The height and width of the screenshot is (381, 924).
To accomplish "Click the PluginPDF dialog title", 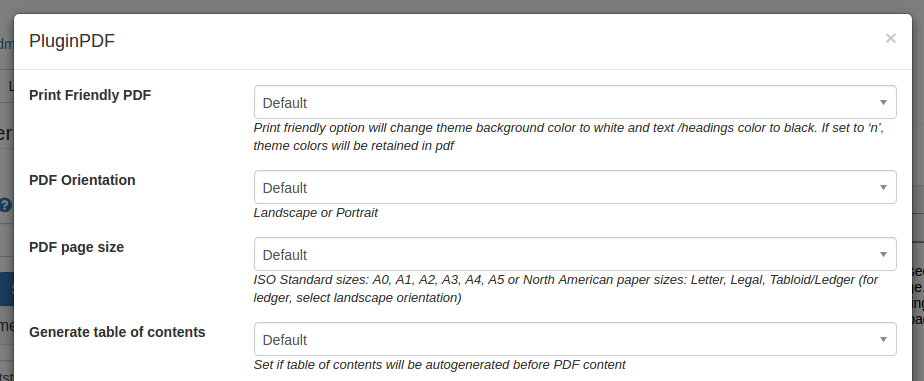I will tap(72, 41).
